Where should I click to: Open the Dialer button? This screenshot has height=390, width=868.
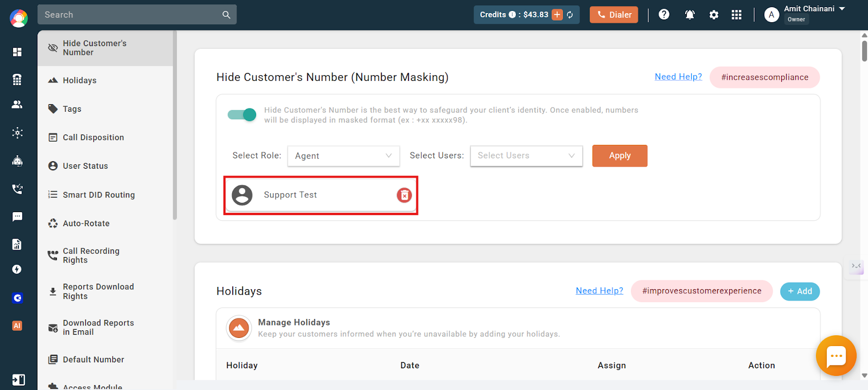tap(614, 15)
